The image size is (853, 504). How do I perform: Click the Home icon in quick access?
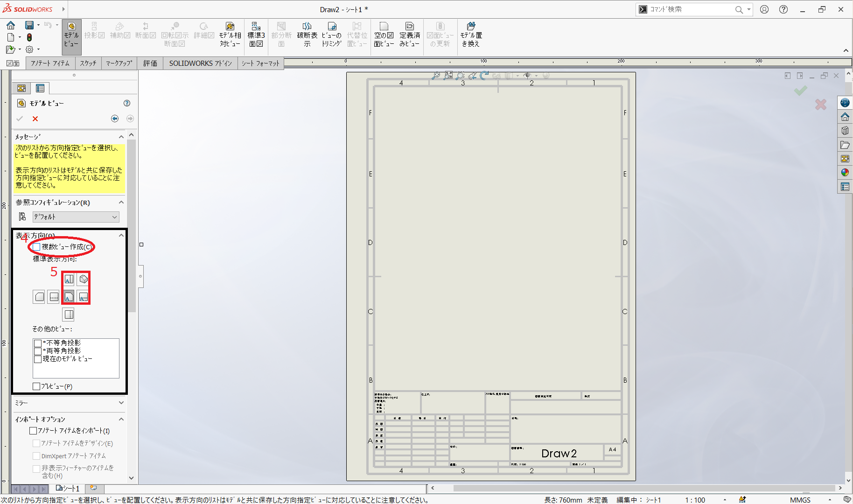(11, 25)
